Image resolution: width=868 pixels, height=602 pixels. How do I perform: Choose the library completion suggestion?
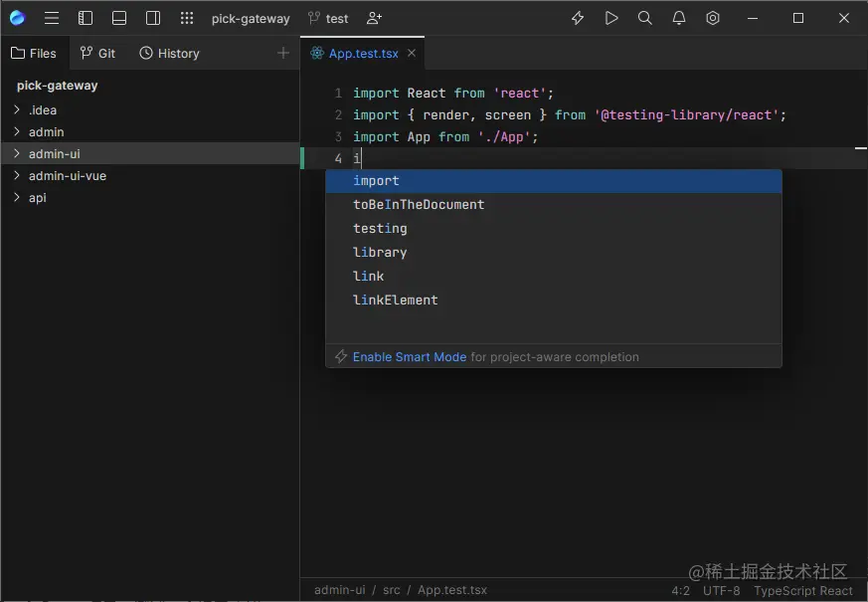click(x=554, y=253)
